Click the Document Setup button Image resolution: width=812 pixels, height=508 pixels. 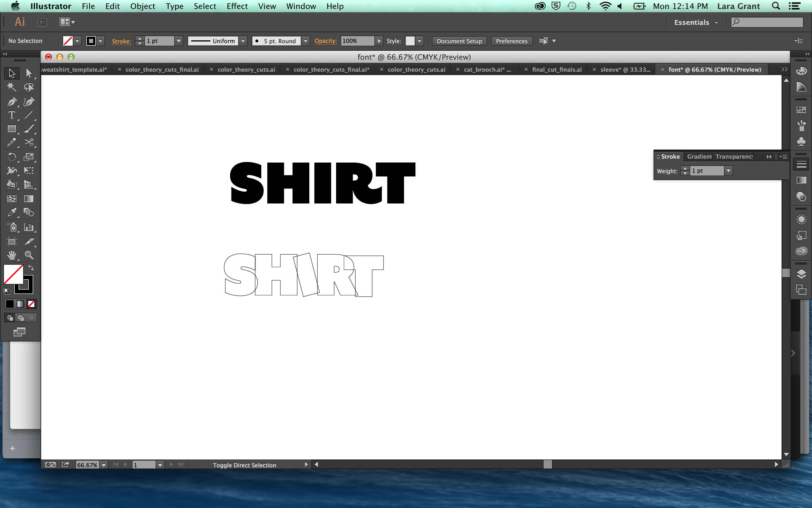tap(459, 41)
